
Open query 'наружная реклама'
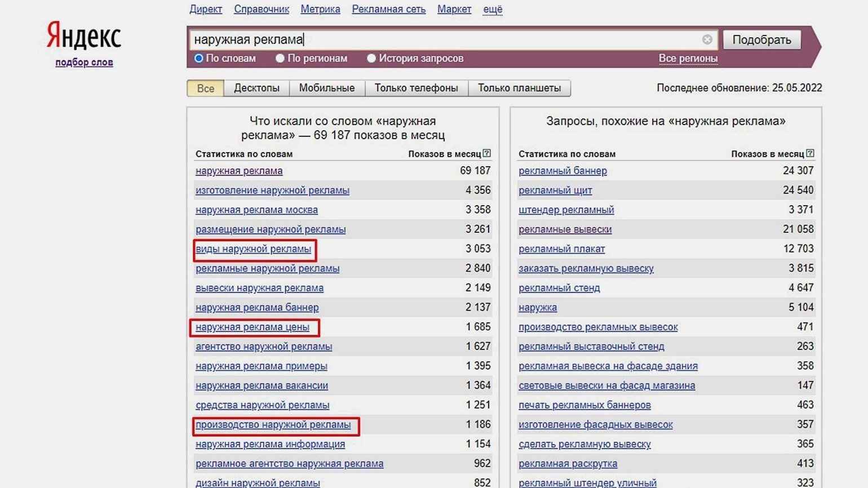[x=239, y=171]
